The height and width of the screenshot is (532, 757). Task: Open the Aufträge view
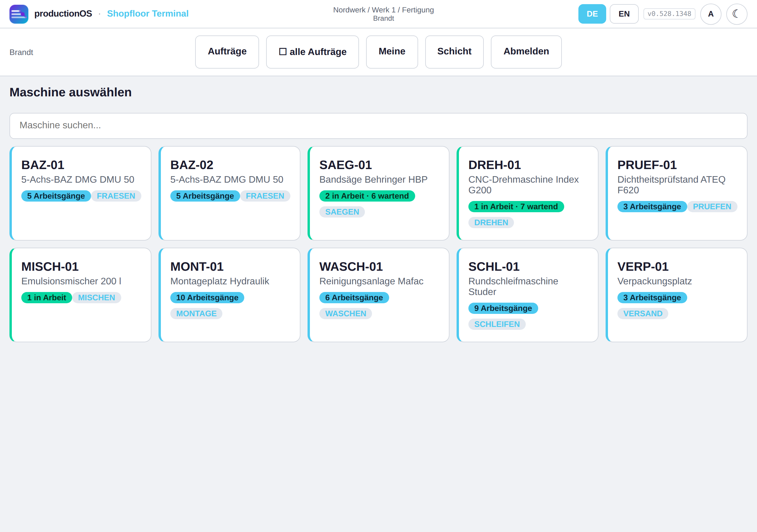227,52
